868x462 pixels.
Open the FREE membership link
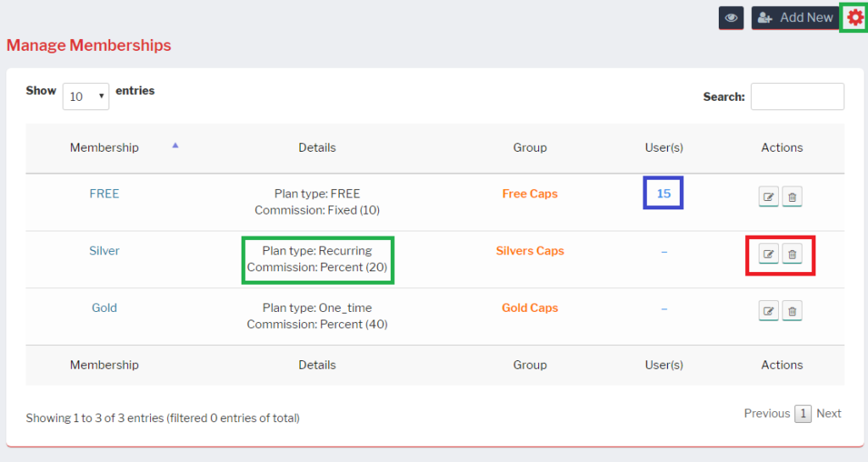click(x=104, y=193)
